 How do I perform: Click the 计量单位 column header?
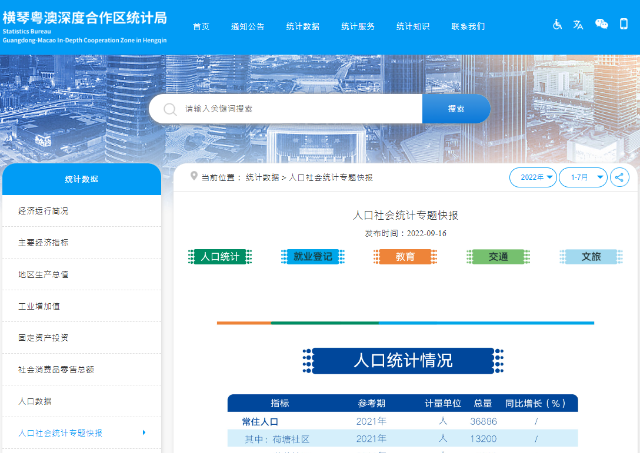click(443, 403)
